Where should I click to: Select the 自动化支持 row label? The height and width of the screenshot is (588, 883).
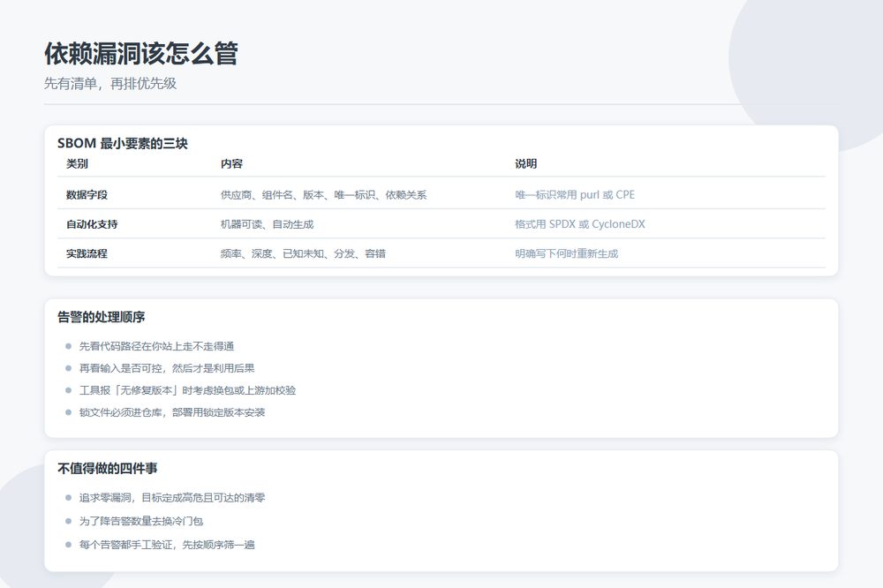coord(92,224)
